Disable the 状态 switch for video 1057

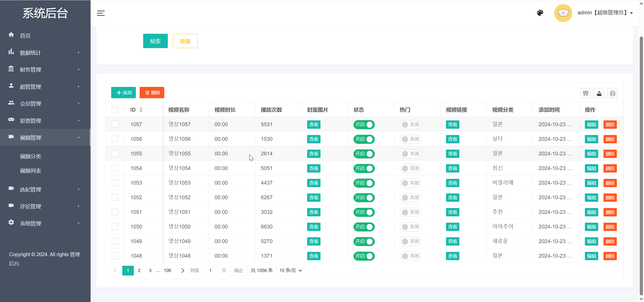pyautogui.click(x=364, y=124)
